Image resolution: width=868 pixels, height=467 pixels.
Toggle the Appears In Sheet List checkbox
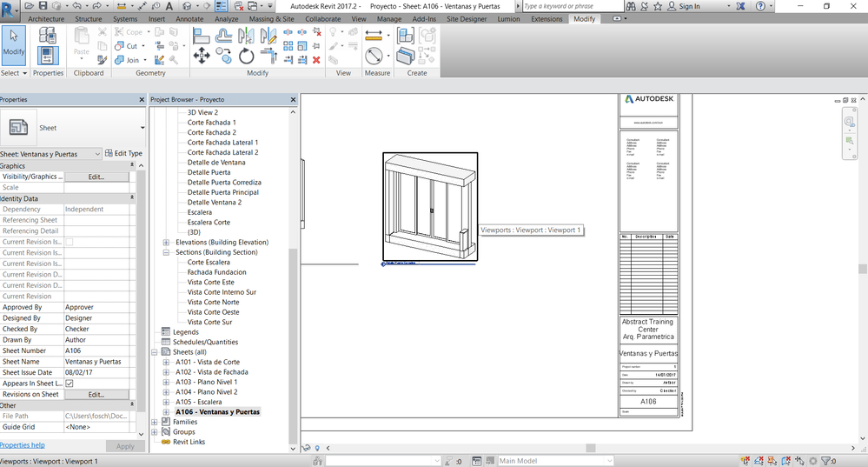(70, 384)
